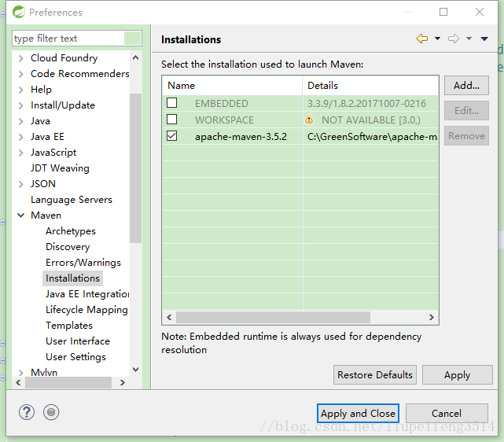The image size is (504, 442).
Task: Click the tree scrollbar up arrow
Action: pyautogui.click(x=136, y=58)
